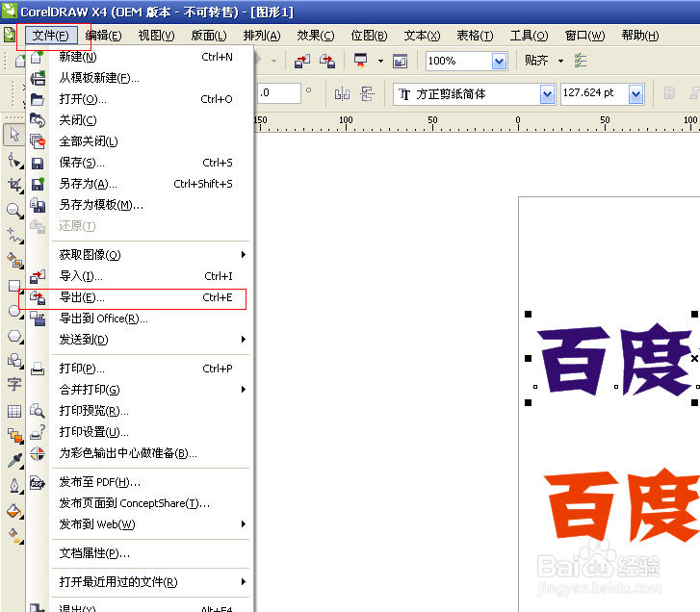The width and height of the screenshot is (700, 612).
Task: Click the mirror vertically icon
Action: click(368, 93)
